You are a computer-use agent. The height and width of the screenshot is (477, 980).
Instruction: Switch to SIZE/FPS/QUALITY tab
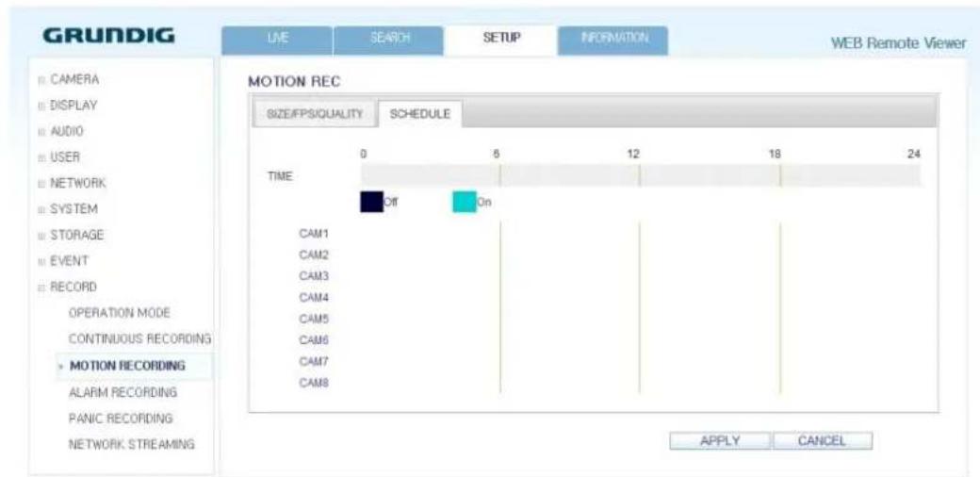(314, 114)
